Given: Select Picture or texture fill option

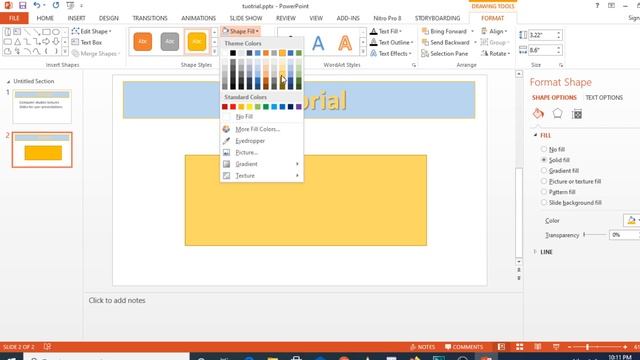Looking at the screenshot, I should (544, 181).
